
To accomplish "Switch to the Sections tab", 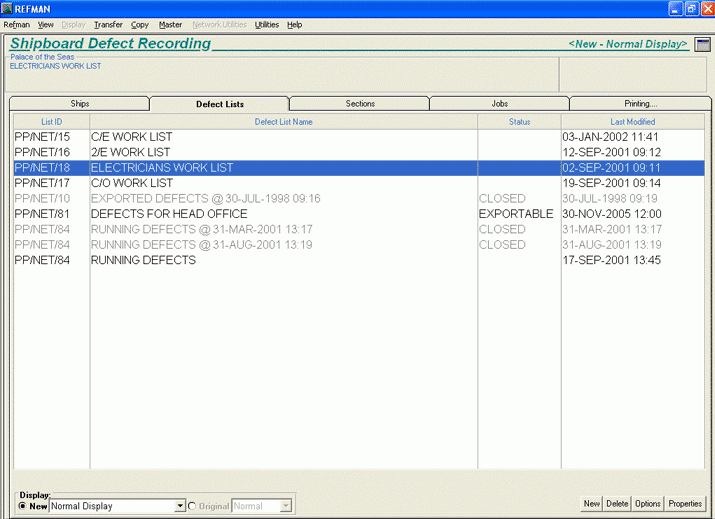I will (x=360, y=104).
